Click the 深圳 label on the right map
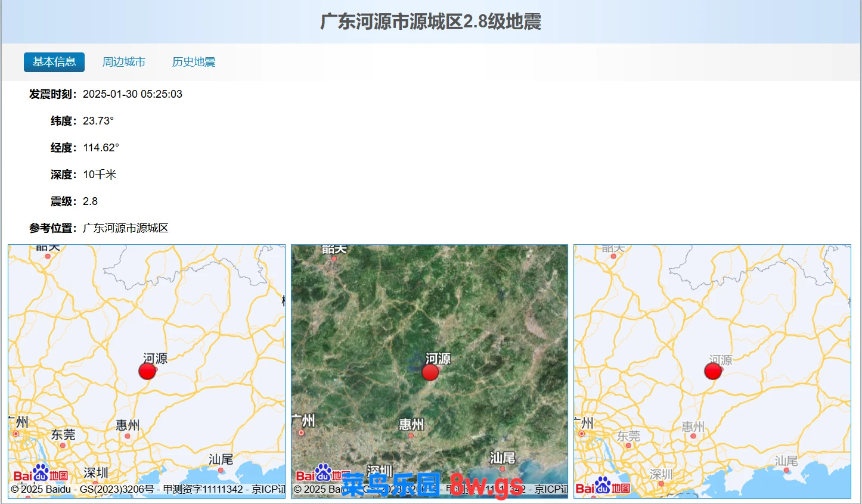Image resolution: width=862 pixels, height=504 pixels. coord(661,474)
